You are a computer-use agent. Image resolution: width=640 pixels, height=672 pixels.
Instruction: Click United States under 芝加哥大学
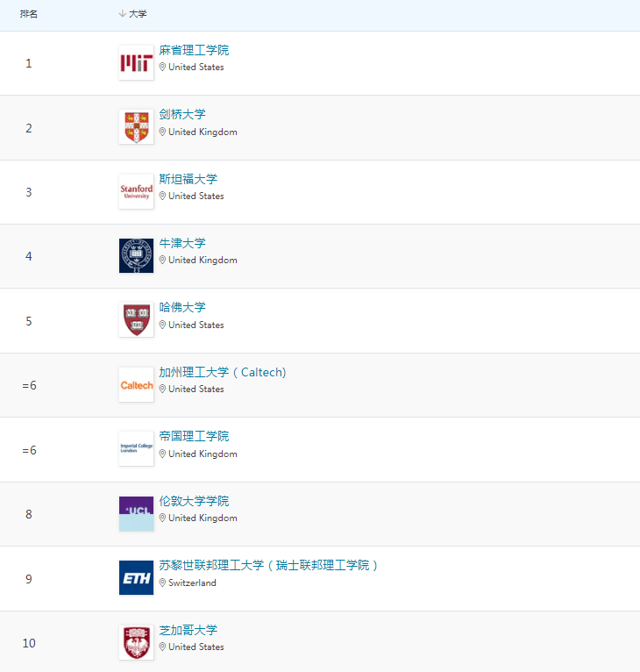[x=196, y=647]
